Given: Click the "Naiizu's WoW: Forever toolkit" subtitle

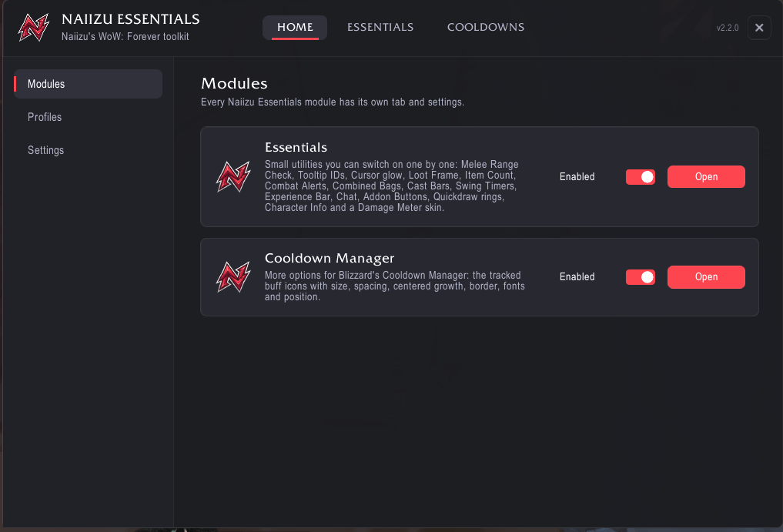Looking at the screenshot, I should click(125, 36).
